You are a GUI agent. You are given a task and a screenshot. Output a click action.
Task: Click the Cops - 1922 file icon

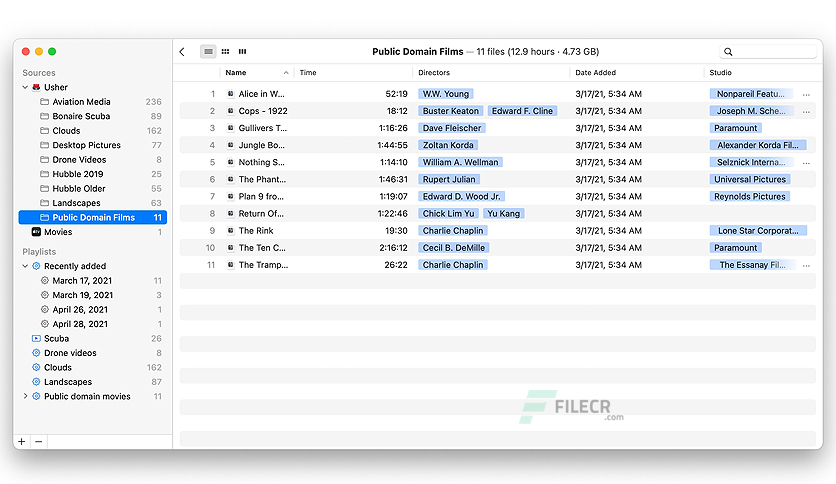(230, 111)
